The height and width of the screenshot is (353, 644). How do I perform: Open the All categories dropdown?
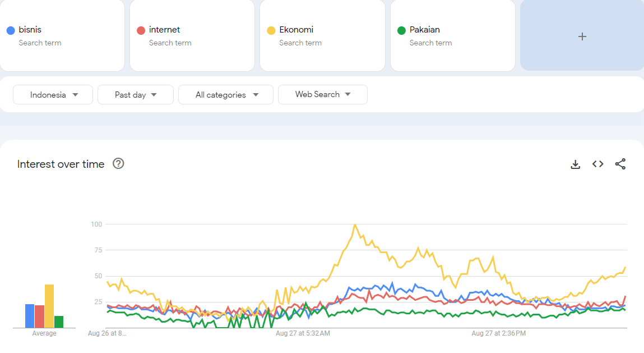coord(225,94)
